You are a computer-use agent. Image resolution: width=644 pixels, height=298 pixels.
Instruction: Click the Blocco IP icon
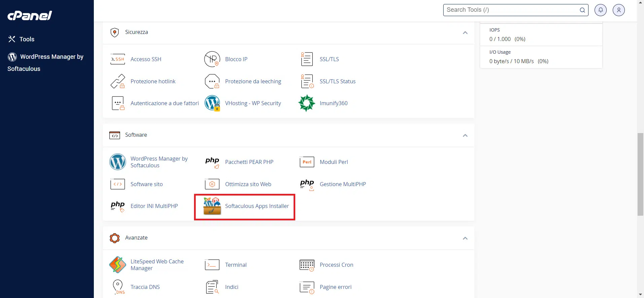(212, 59)
